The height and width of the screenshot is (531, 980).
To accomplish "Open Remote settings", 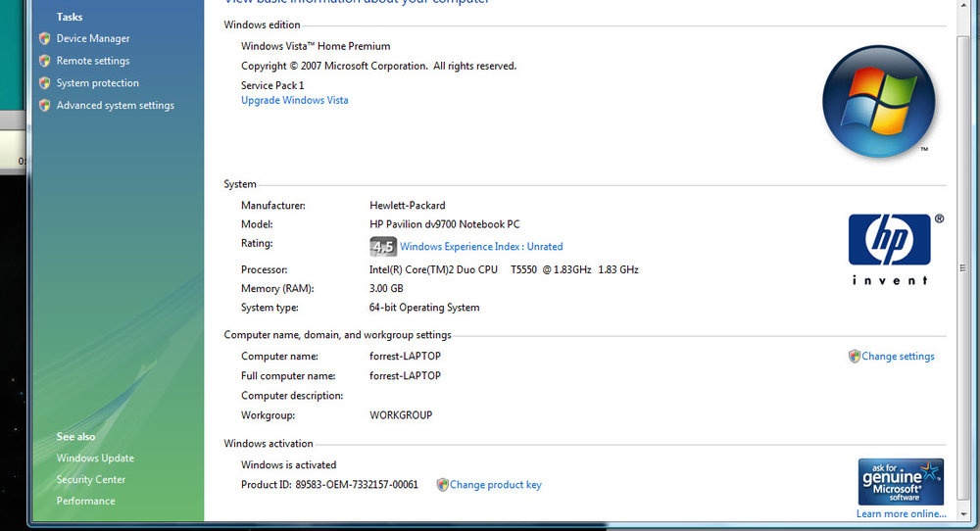I will [x=93, y=61].
